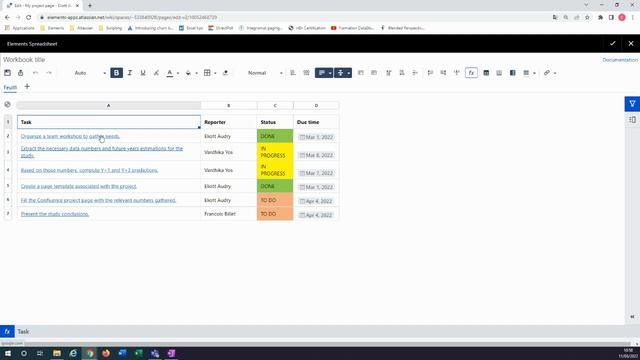
Task: Click the save workbook icon
Action: (x=7, y=73)
